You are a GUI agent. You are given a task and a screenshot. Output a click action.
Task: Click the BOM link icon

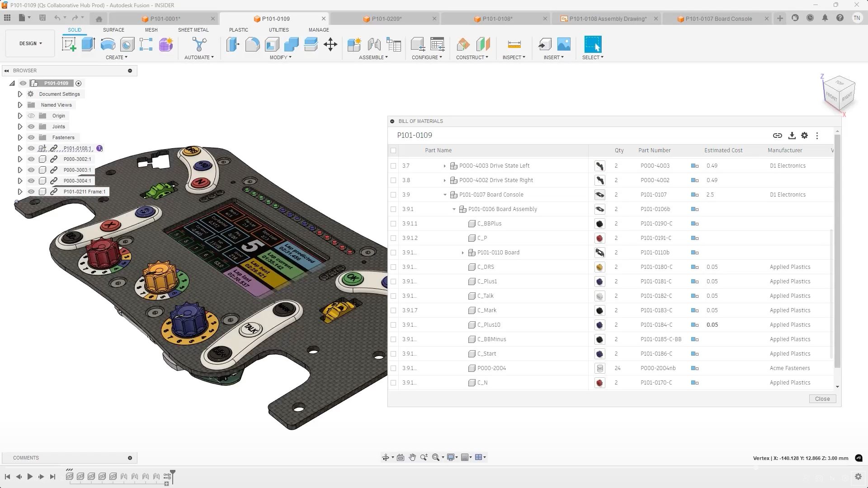(777, 136)
